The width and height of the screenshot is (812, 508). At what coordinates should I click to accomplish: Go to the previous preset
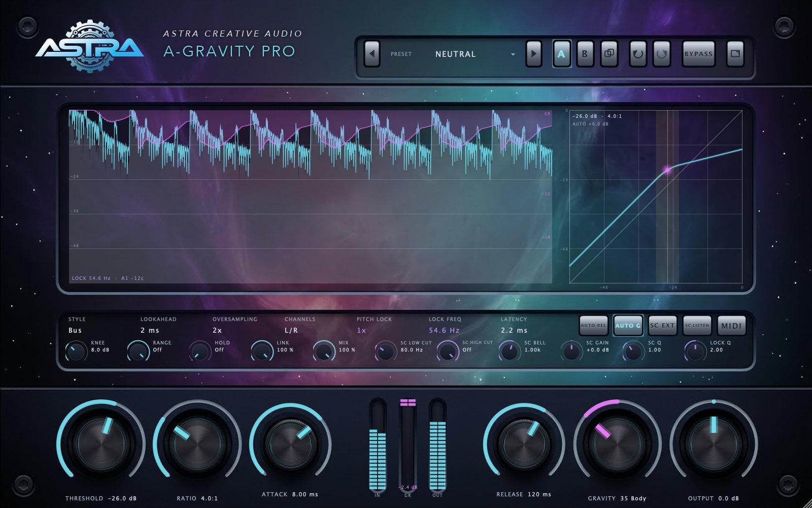coord(372,54)
